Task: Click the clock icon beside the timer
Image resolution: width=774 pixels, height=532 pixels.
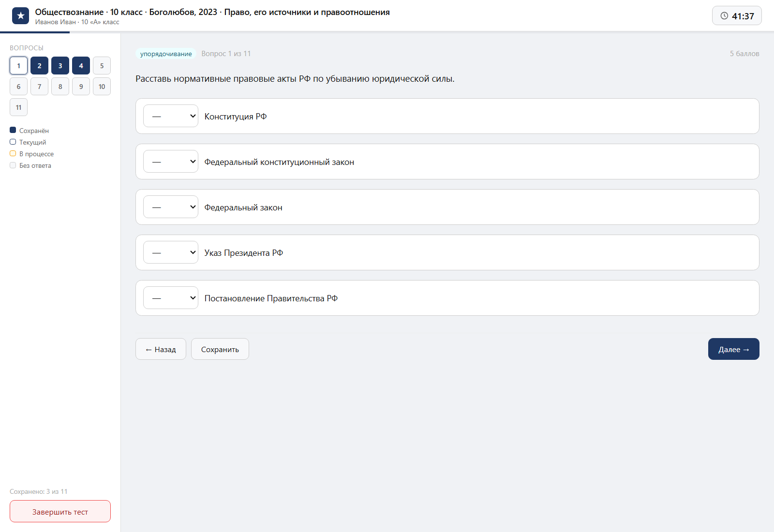Action: click(x=724, y=16)
